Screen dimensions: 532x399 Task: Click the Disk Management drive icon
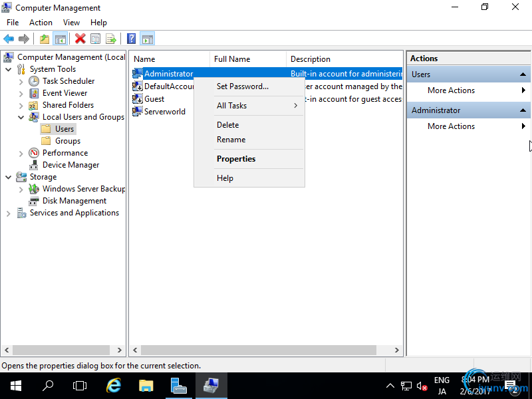coord(34,201)
